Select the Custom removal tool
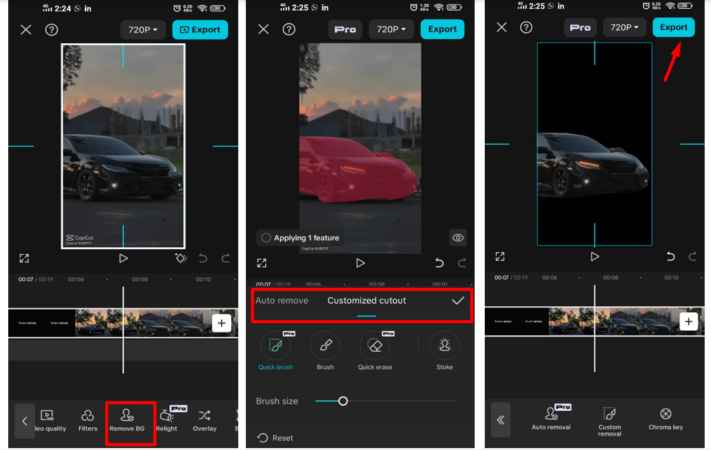Viewport: 711px width, 450px height. pyautogui.click(x=609, y=419)
